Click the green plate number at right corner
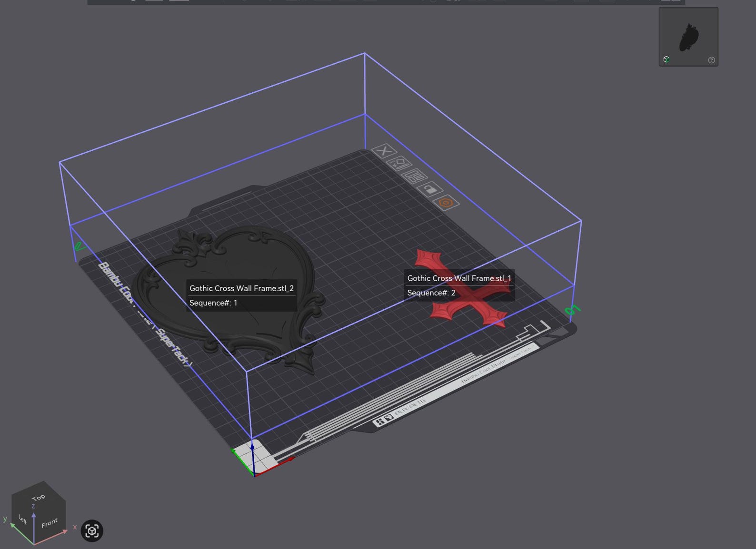The image size is (756, 549). (x=572, y=310)
